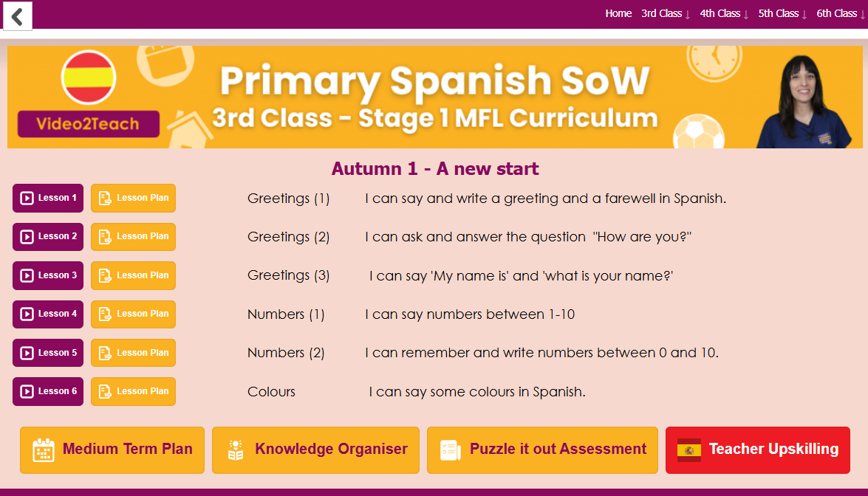Viewport: 868px width, 496px height.
Task: Expand the 5th Class dropdown menu
Action: pos(782,13)
